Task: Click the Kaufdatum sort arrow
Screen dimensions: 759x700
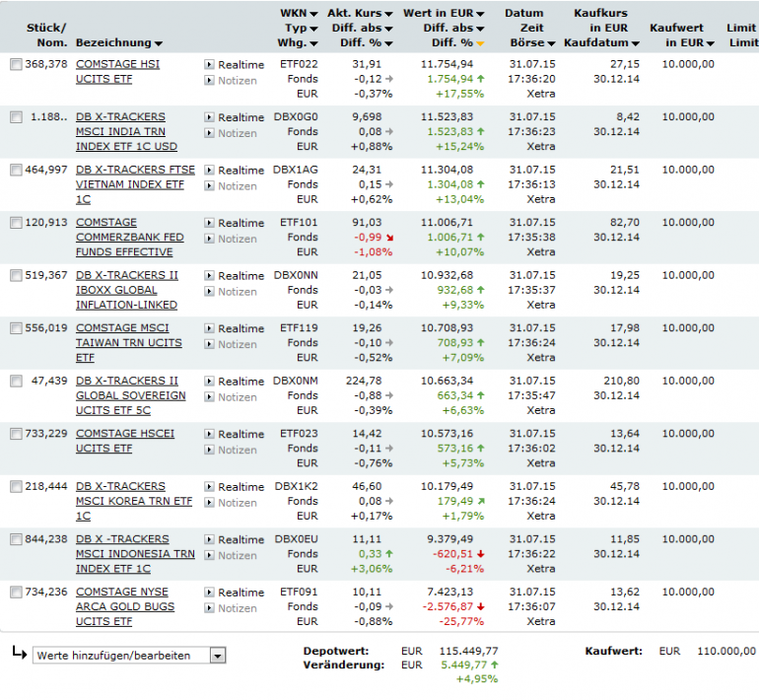Action: click(x=635, y=43)
